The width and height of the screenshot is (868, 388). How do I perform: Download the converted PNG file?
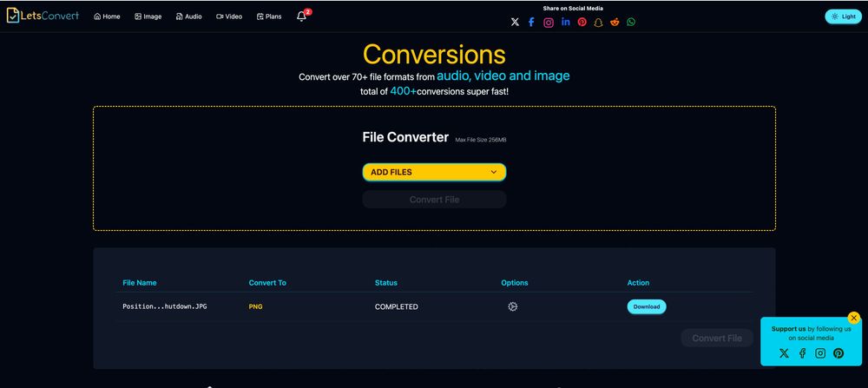647,306
